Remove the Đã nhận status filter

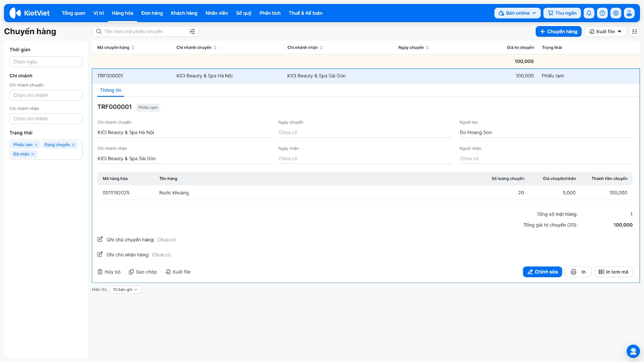click(x=33, y=154)
